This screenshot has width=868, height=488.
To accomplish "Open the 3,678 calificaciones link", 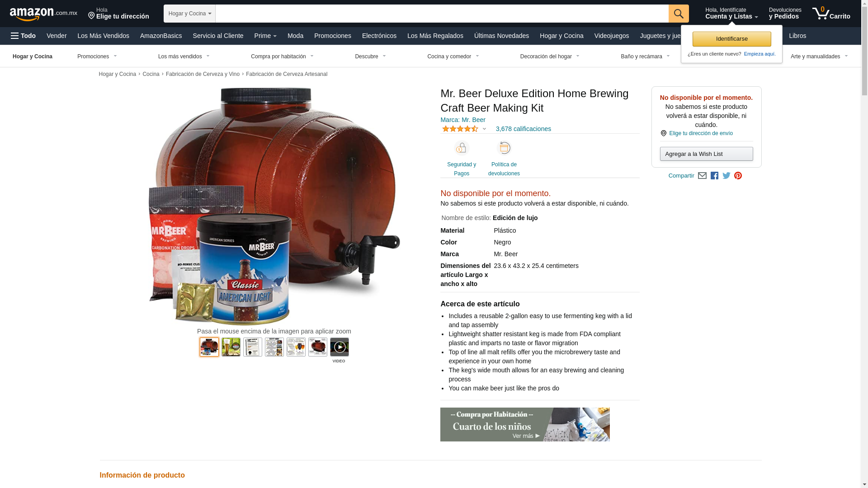I will pyautogui.click(x=524, y=129).
